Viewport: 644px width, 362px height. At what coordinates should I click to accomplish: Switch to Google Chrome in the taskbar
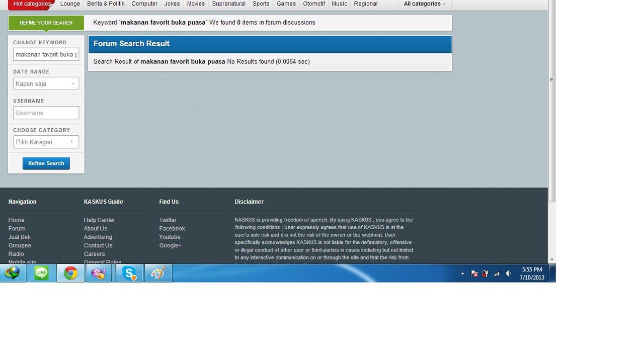(70, 273)
